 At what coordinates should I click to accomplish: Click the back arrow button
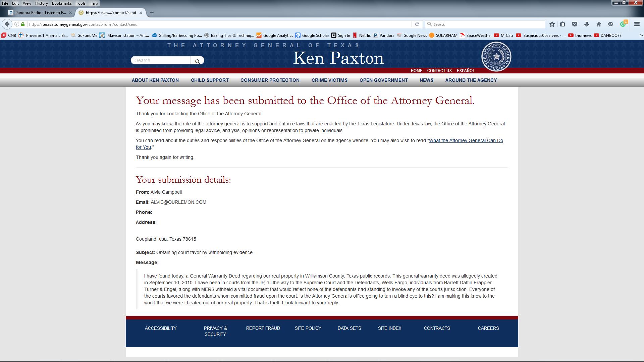click(x=7, y=24)
